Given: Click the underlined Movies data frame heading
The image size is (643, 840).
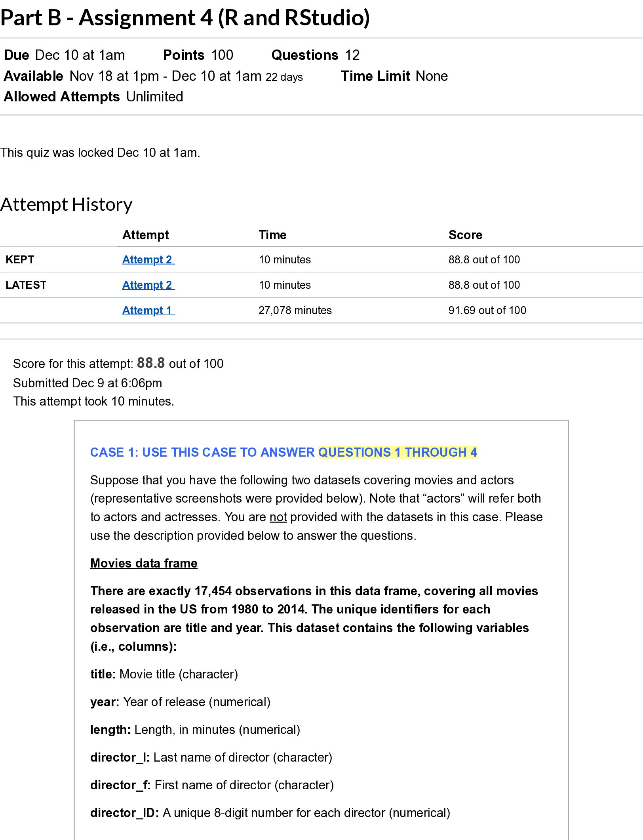Looking at the screenshot, I should pyautogui.click(x=144, y=563).
